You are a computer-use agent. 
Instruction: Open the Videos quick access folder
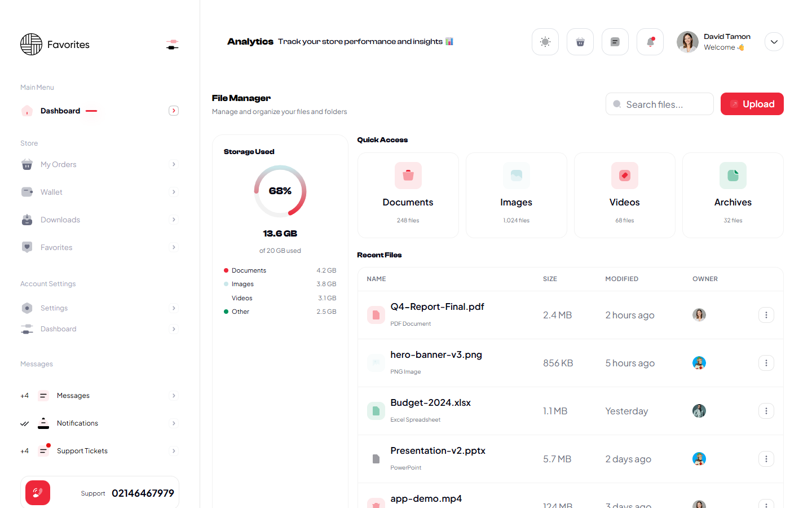[624, 195]
